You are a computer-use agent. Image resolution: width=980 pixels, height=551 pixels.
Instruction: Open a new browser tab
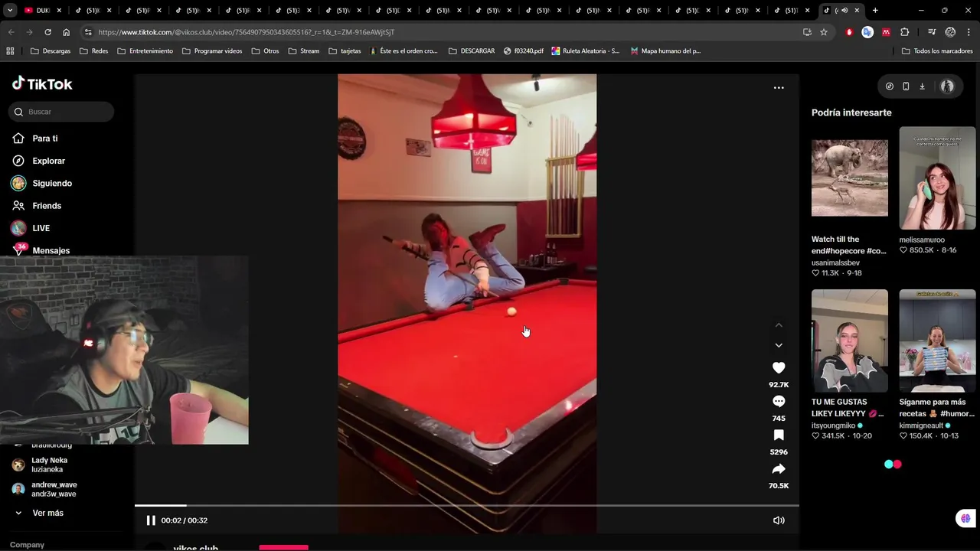click(x=875, y=11)
